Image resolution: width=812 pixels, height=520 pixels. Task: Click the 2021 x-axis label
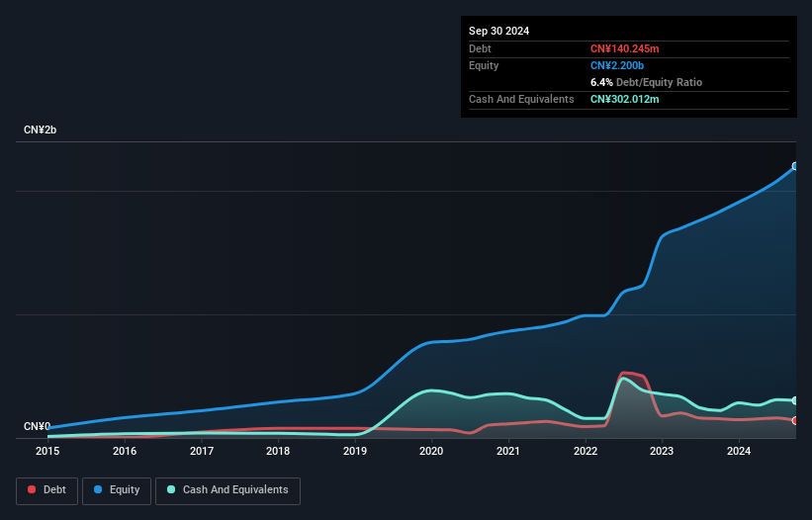508,451
